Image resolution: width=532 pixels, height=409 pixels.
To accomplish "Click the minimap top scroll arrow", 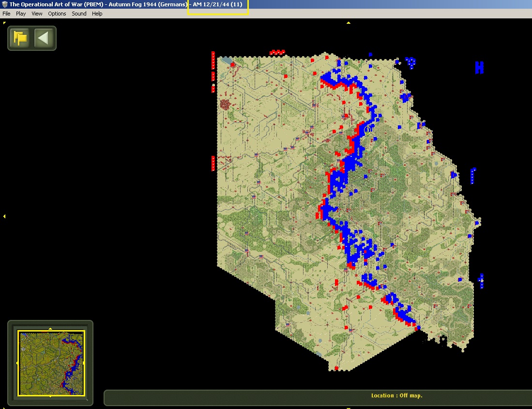I will pos(50,328).
